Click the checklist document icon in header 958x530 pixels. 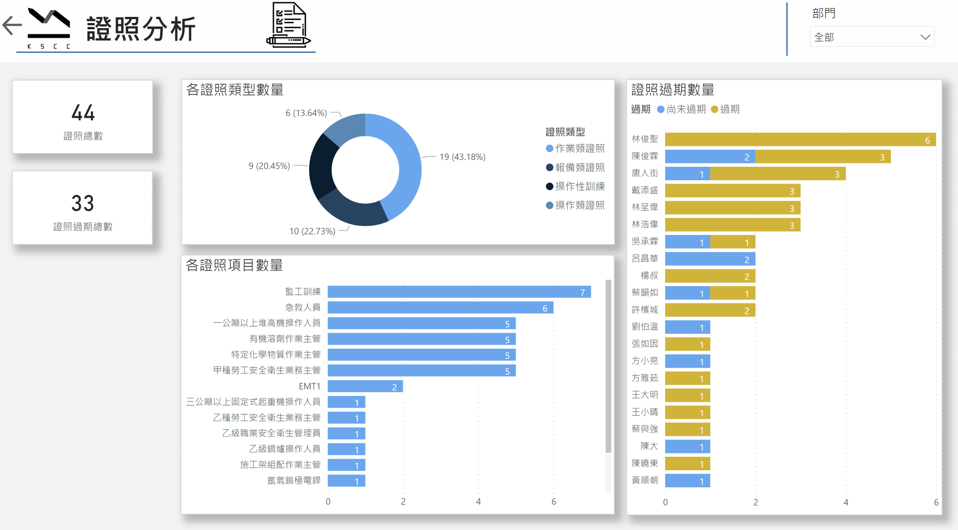pos(288,25)
